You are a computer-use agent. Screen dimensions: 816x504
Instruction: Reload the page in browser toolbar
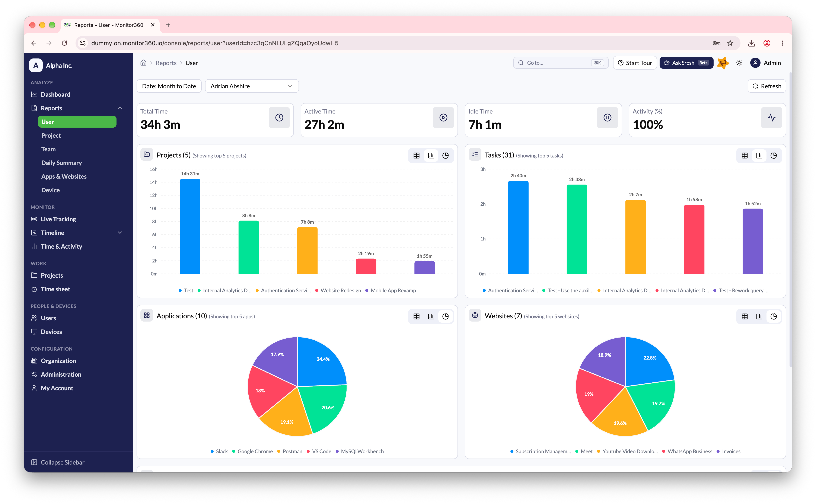[x=64, y=43]
